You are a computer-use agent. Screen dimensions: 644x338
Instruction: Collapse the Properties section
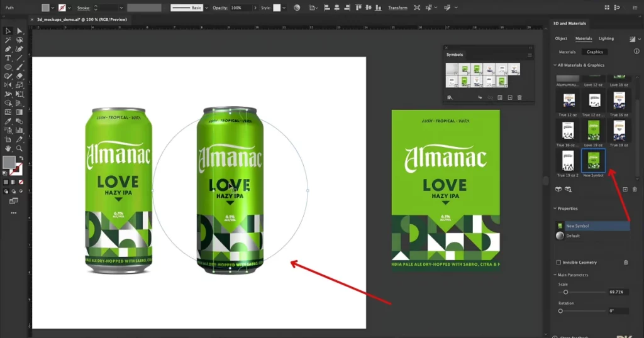[x=555, y=209]
